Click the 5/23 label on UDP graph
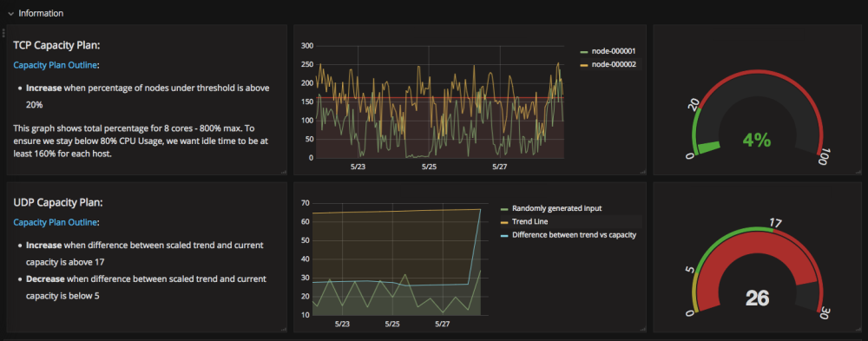The height and width of the screenshot is (341, 868). click(x=342, y=324)
